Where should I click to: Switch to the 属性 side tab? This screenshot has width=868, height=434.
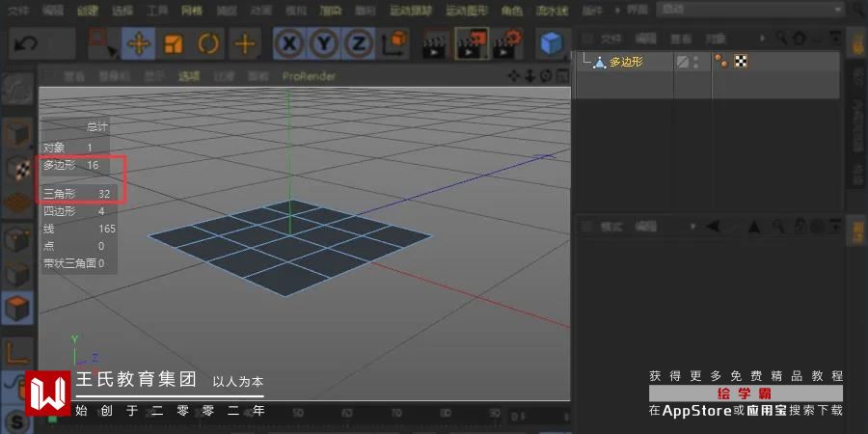pyautogui.click(x=857, y=231)
